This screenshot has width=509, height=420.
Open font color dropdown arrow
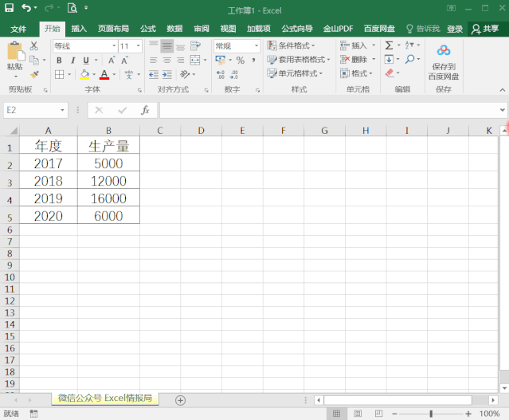point(114,75)
